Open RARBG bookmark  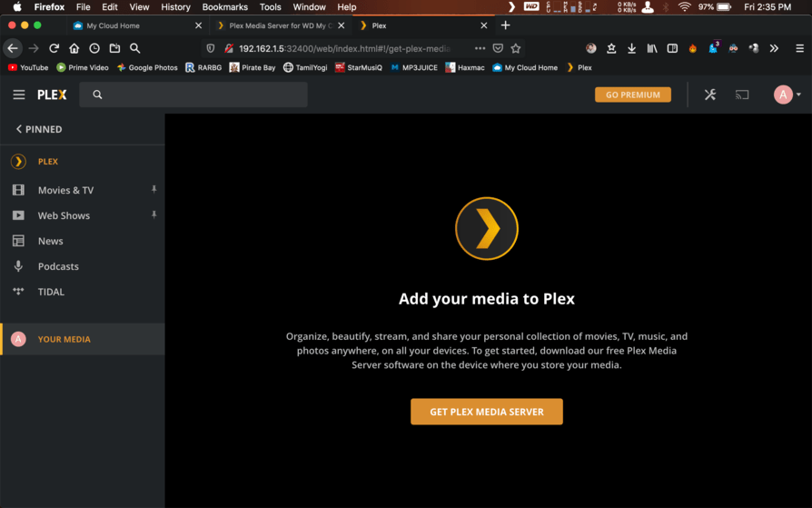[x=203, y=67]
